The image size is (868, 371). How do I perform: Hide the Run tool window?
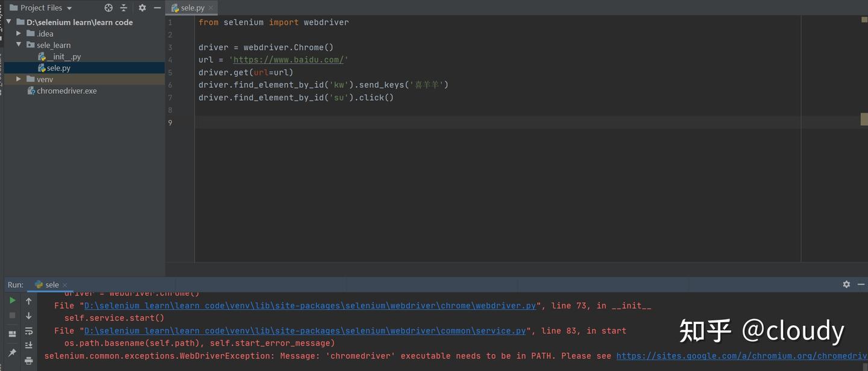point(861,284)
